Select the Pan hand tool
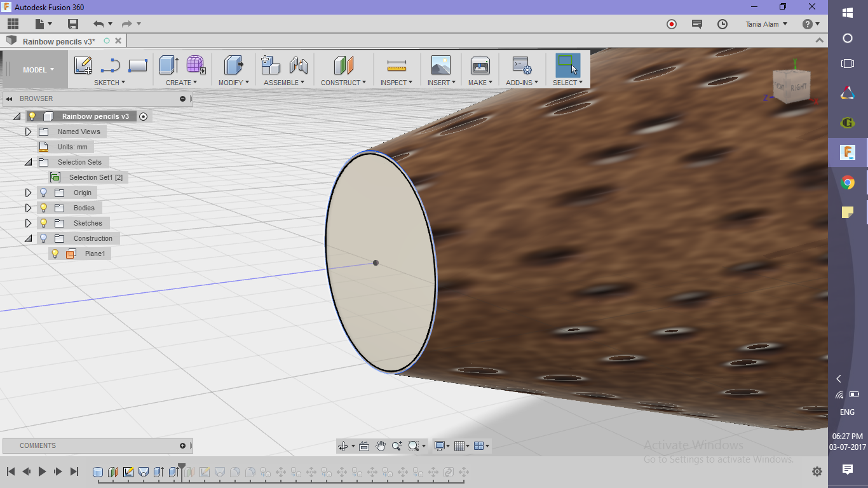The height and width of the screenshot is (488, 868). (381, 446)
